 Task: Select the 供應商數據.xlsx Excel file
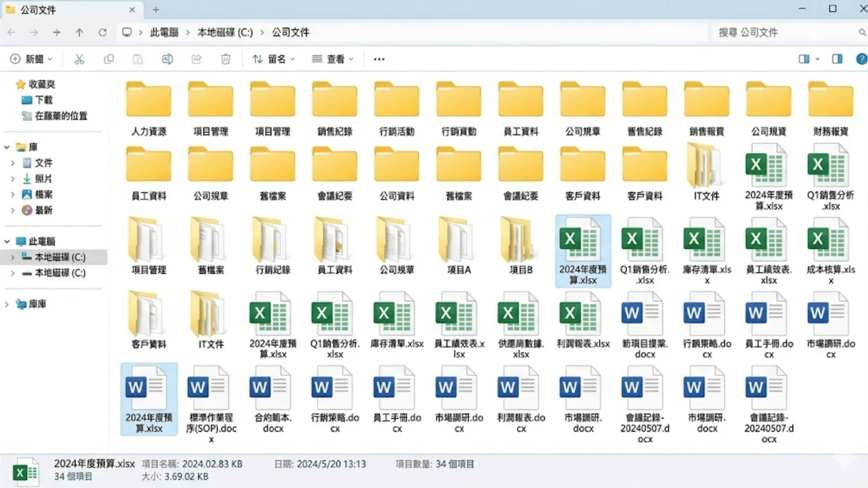coord(521,325)
